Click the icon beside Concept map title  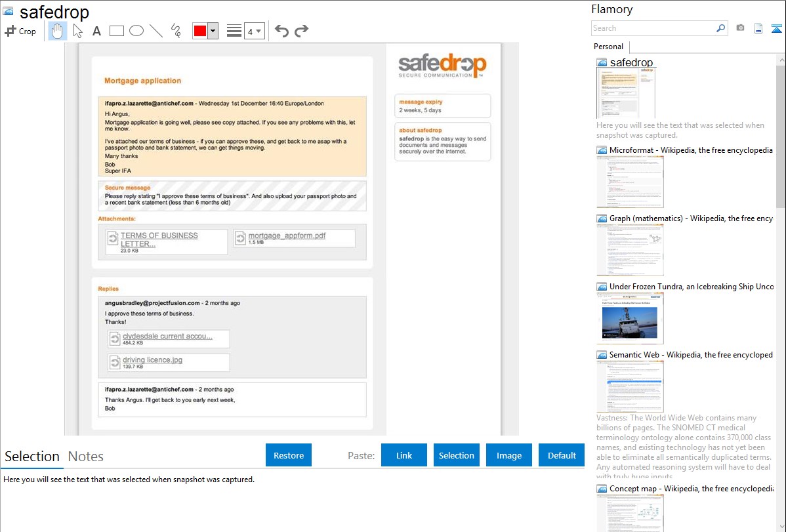(602, 489)
